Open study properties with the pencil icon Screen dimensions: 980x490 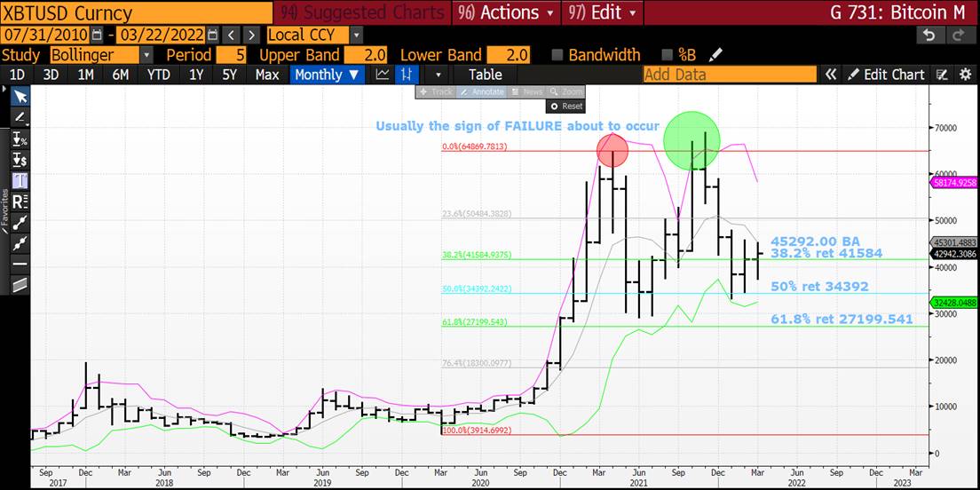(716, 55)
